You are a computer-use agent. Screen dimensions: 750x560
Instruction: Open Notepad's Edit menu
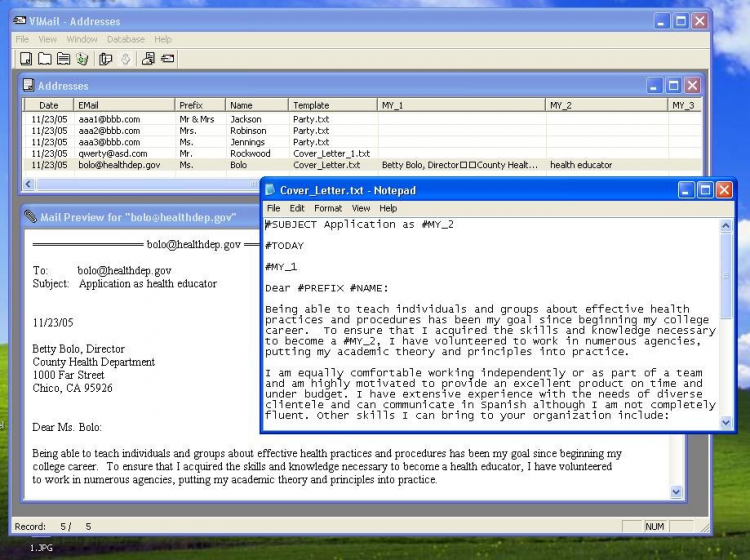(297, 208)
